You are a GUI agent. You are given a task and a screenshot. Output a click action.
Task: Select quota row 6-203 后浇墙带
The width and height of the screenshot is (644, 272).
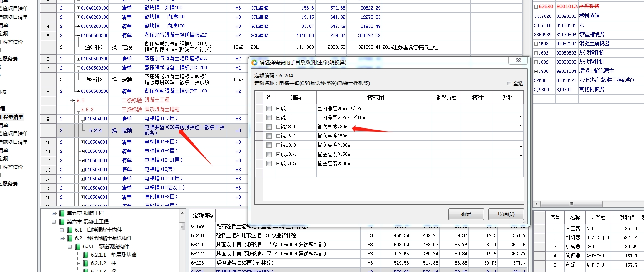point(358,263)
